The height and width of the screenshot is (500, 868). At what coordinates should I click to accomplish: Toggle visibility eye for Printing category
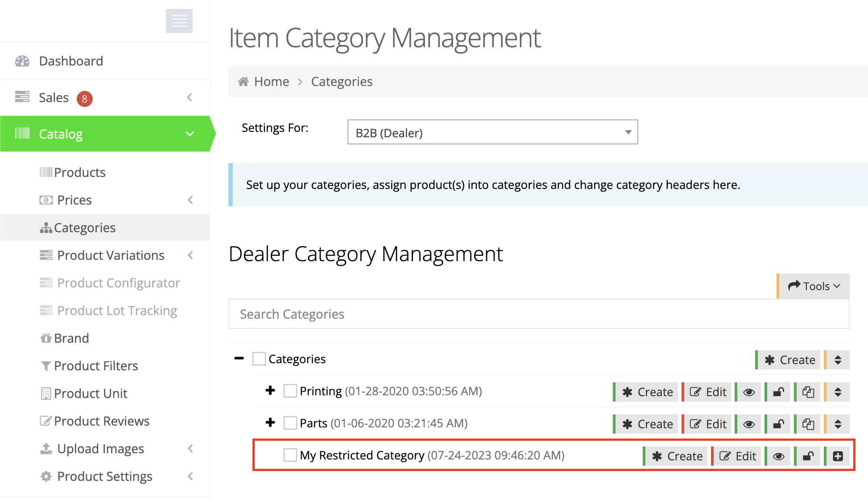749,392
